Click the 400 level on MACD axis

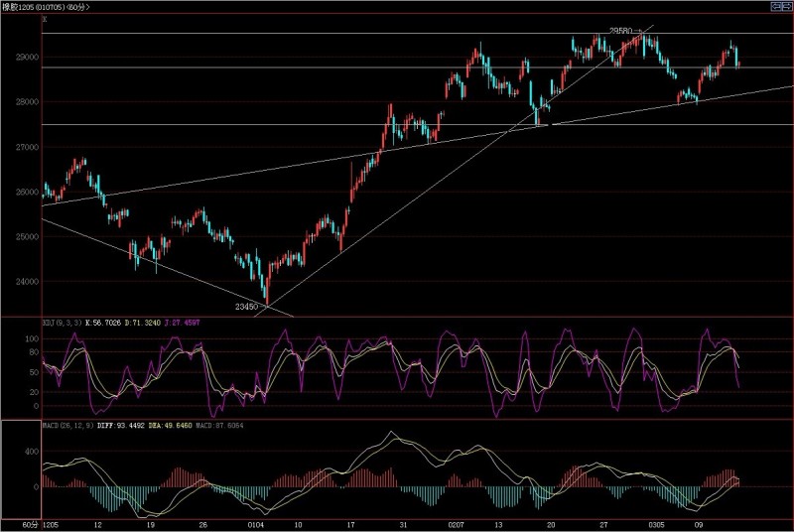click(32, 451)
